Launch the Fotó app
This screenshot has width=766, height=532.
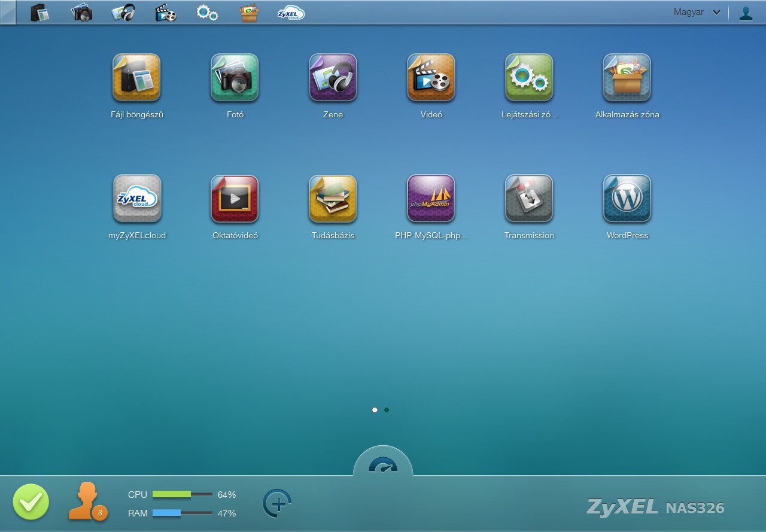point(235,78)
